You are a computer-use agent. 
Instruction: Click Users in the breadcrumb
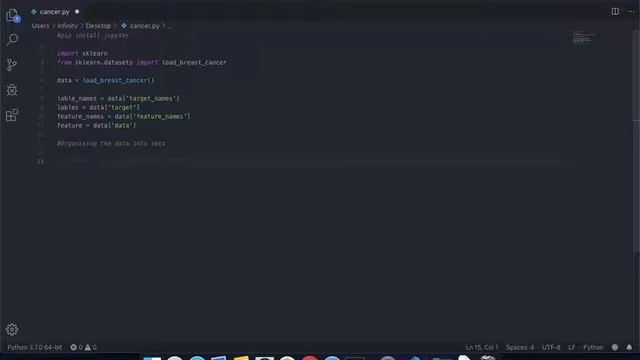pyautogui.click(x=40, y=26)
